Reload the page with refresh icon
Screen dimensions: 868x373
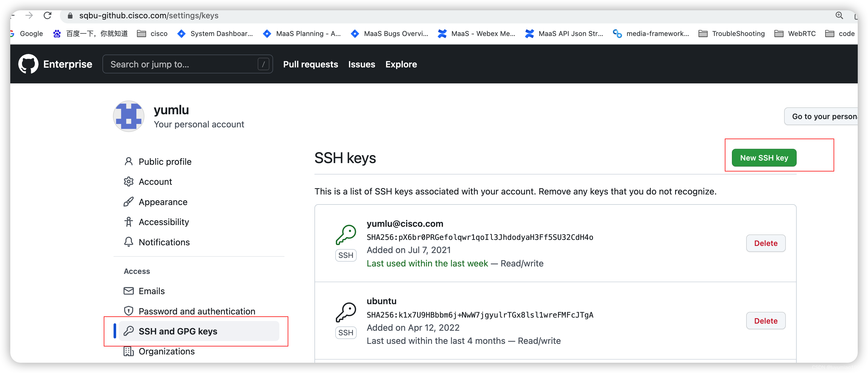tap(48, 15)
